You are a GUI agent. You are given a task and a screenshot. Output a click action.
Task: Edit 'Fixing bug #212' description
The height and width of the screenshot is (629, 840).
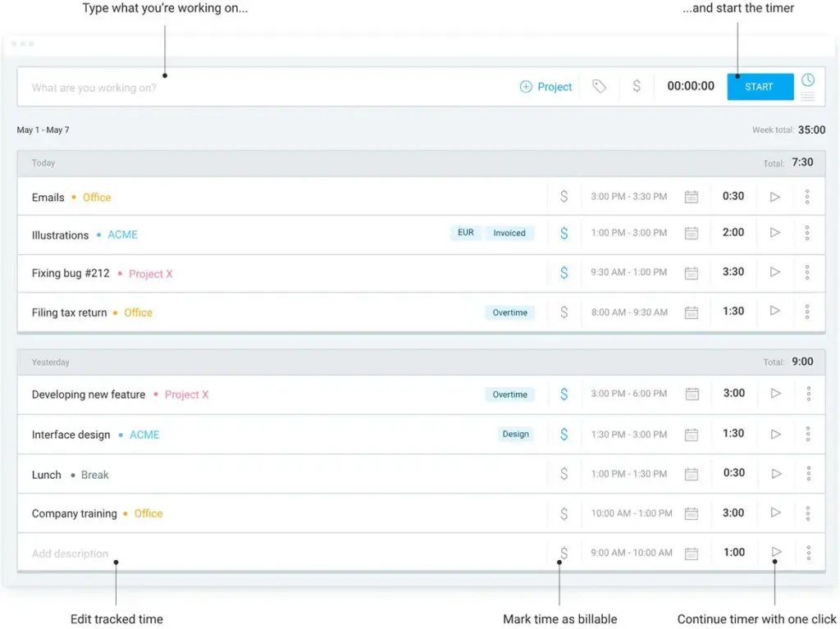[71, 273]
